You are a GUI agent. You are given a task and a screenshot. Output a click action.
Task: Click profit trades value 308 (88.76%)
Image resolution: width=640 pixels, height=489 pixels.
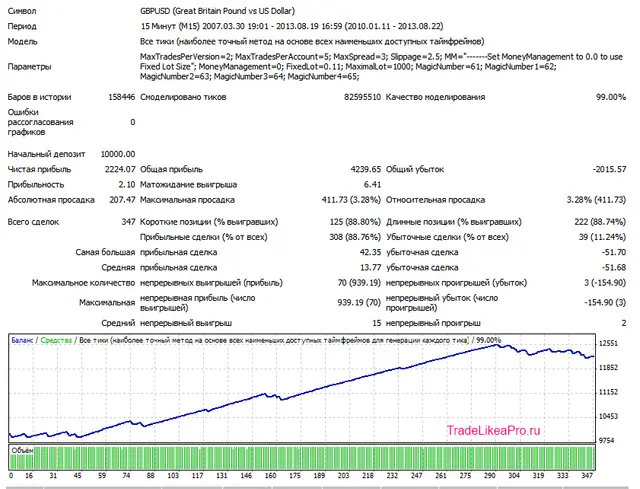pyautogui.click(x=355, y=237)
